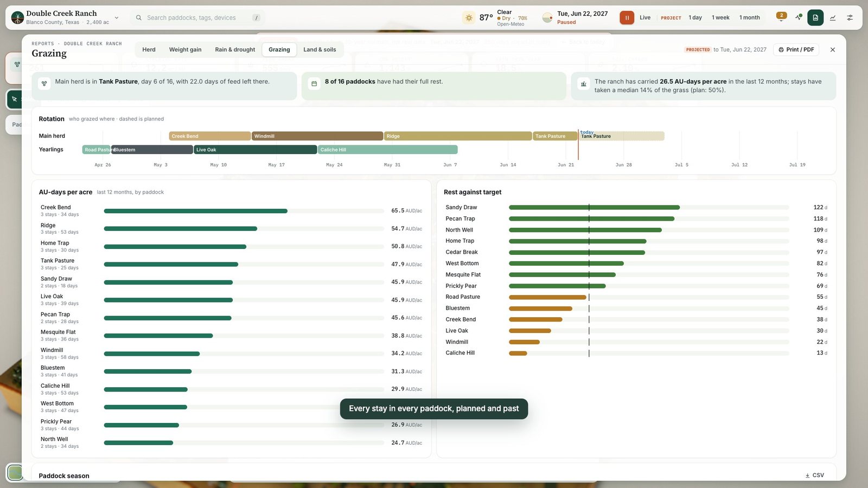Switch to the Rain & drought tab
The image size is (868, 488).
coord(235,49)
